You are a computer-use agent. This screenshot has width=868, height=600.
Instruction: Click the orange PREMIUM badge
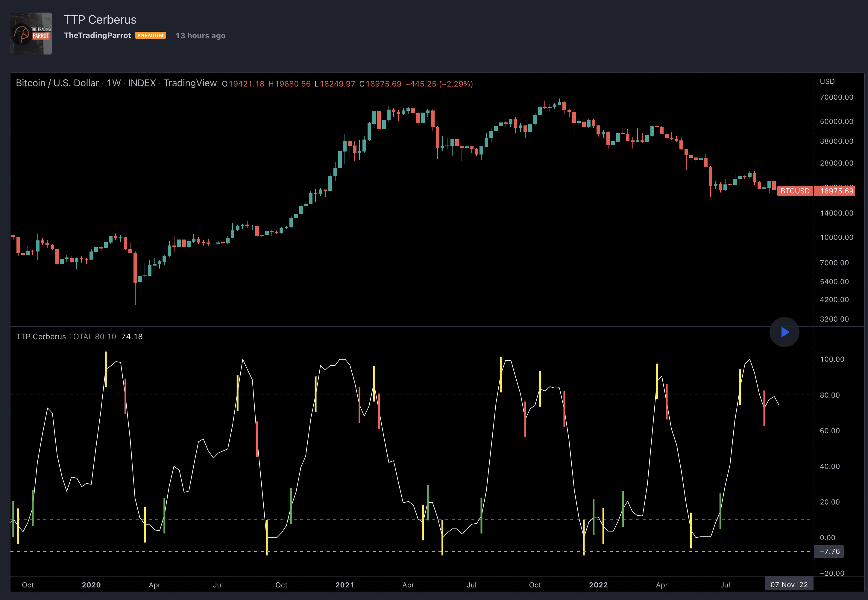click(x=150, y=35)
